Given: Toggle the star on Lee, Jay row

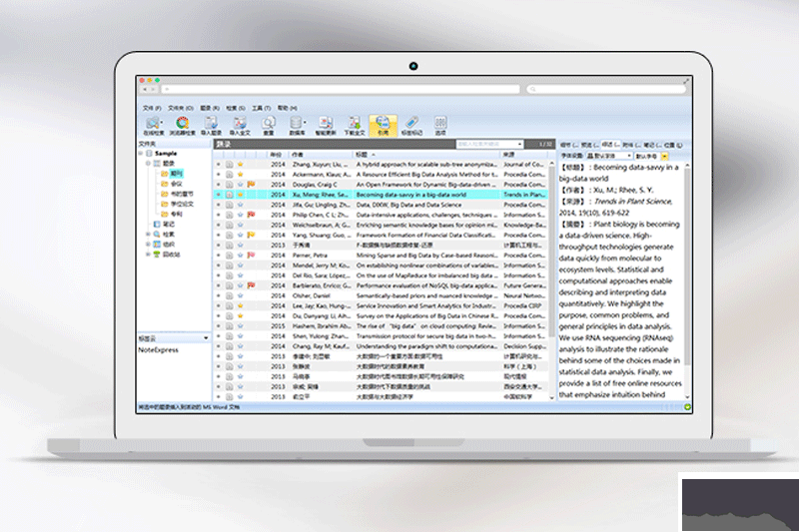Looking at the screenshot, I should [241, 306].
